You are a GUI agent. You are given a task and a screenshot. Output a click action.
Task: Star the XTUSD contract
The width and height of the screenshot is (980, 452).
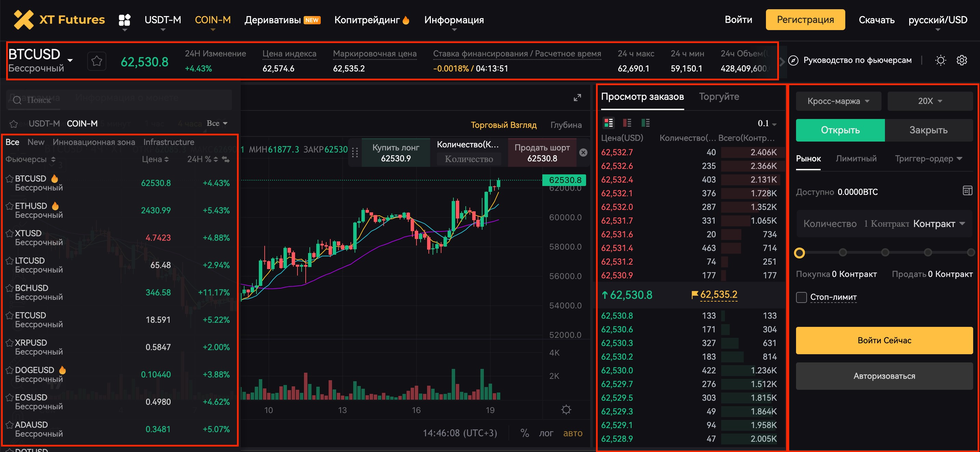tap(10, 233)
